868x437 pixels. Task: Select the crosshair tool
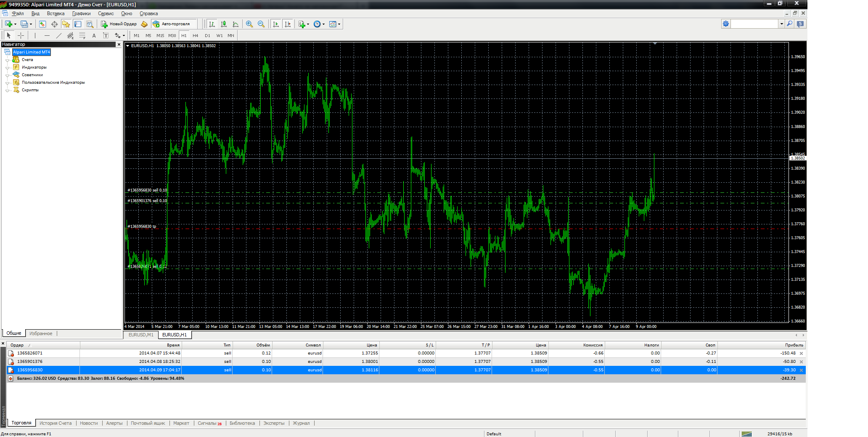point(21,35)
